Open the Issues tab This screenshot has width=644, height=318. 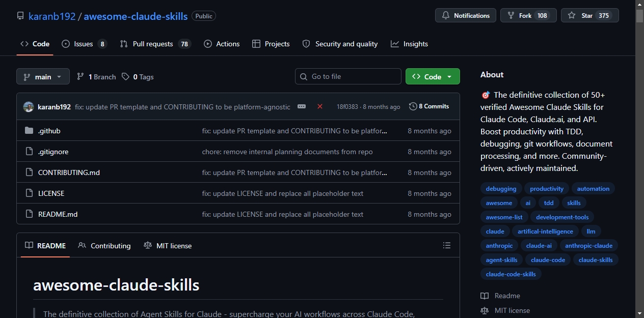tap(84, 44)
